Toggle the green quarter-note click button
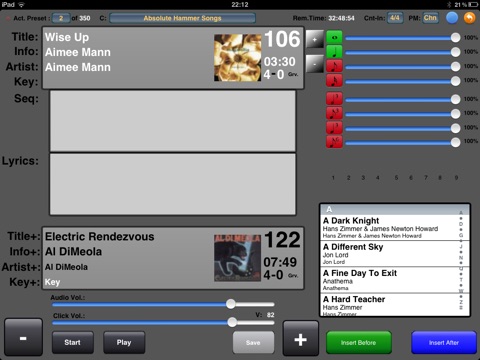480x360 pixels. (334, 52)
